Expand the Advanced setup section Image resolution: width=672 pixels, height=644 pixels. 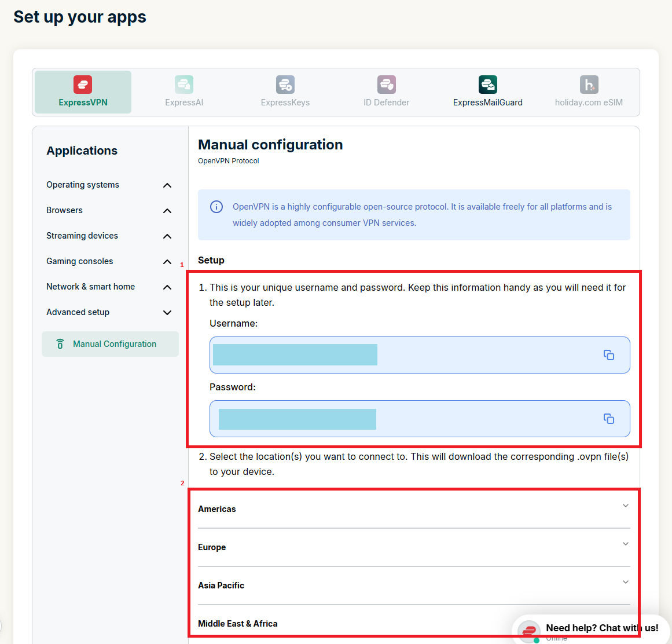point(167,313)
